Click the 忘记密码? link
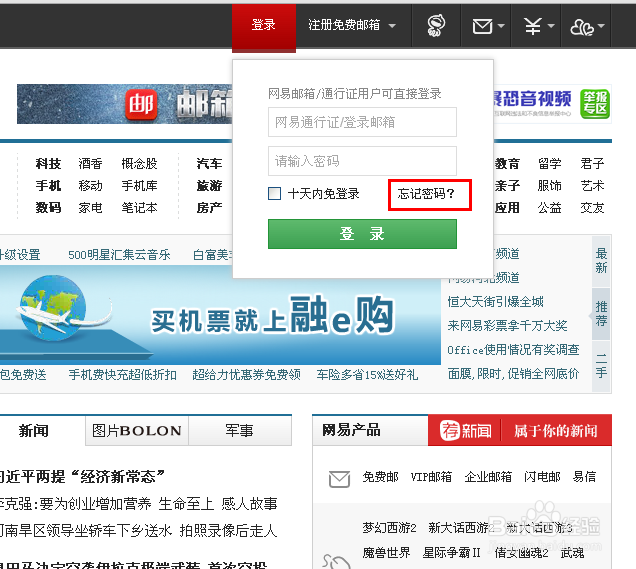The height and width of the screenshot is (569, 636). (x=426, y=194)
